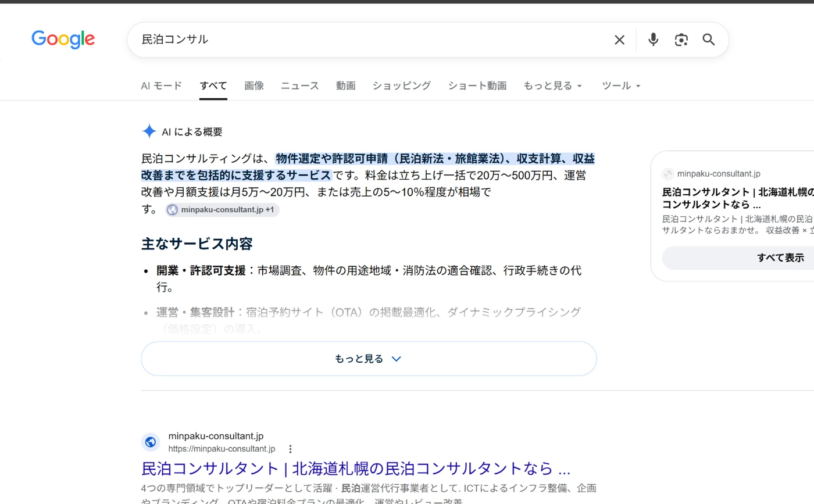
Task: Click the favicon in the right source card
Action: (x=668, y=174)
